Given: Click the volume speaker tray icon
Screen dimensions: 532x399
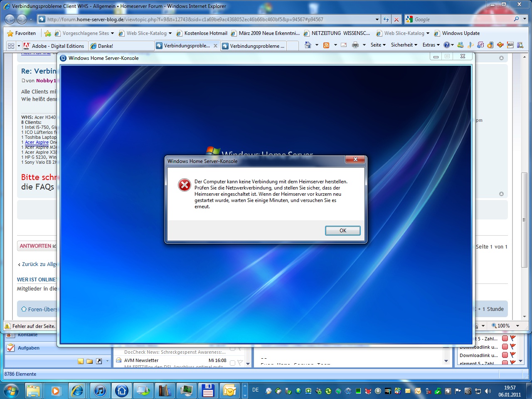Looking at the screenshot, I should 488,391.
